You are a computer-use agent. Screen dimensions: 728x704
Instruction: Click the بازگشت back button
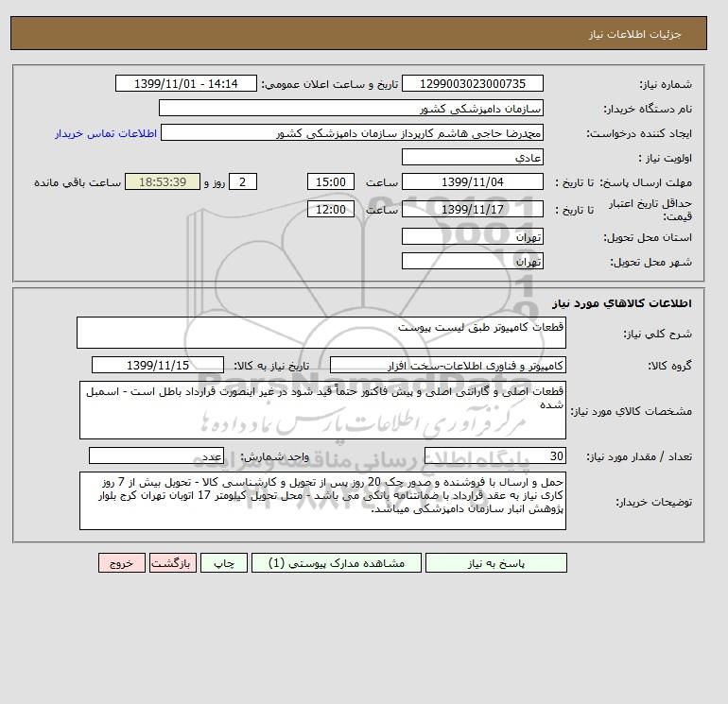pos(173,563)
